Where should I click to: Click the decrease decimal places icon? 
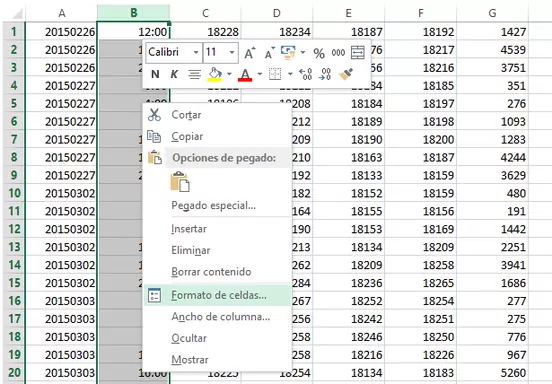pos(325,74)
